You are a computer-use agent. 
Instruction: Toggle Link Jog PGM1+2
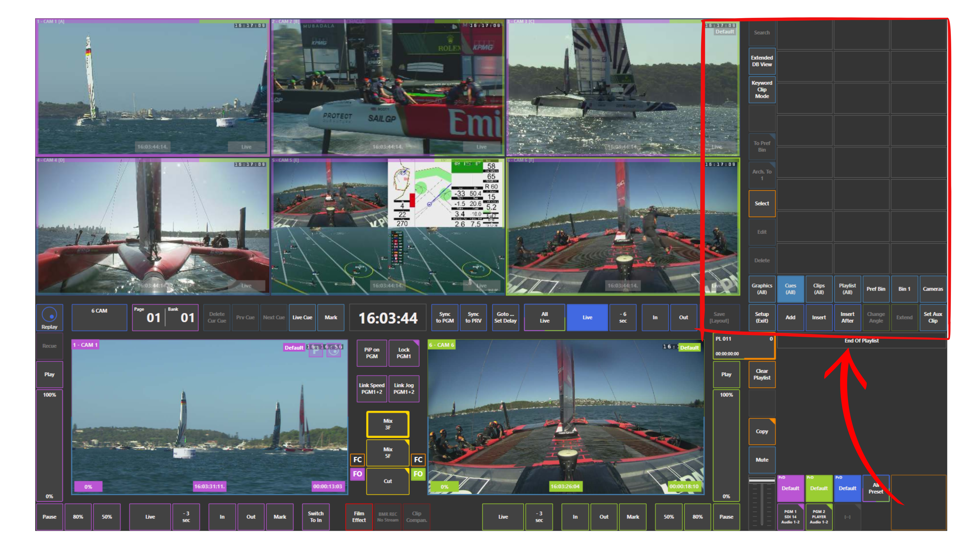[x=404, y=388]
